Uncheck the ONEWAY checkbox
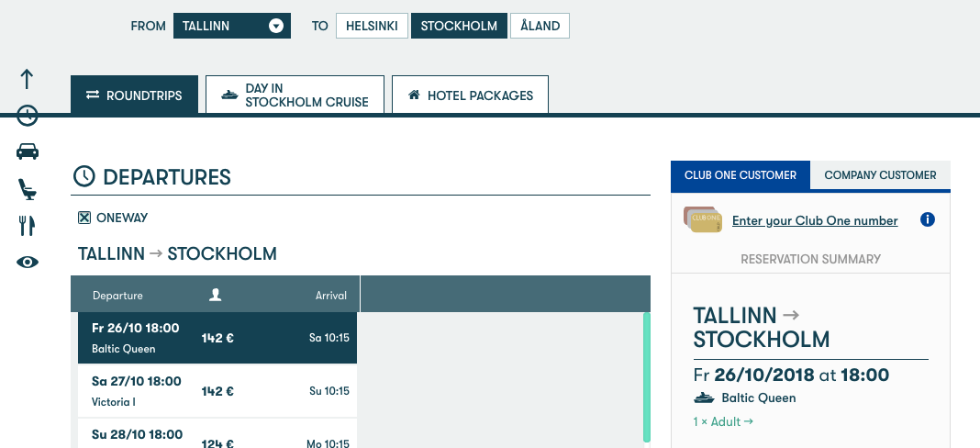Screen dimensions: 980x448 click(x=84, y=218)
